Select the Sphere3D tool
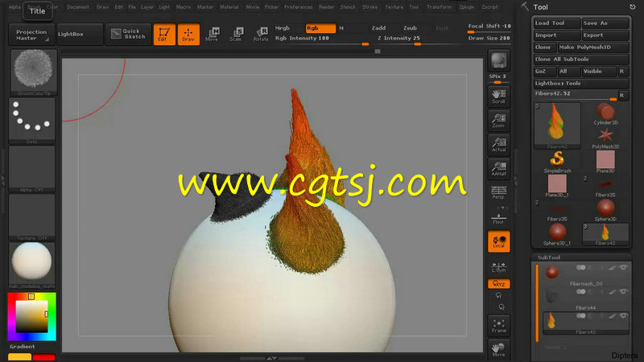Viewport: 644px width, 362px height. (605, 210)
